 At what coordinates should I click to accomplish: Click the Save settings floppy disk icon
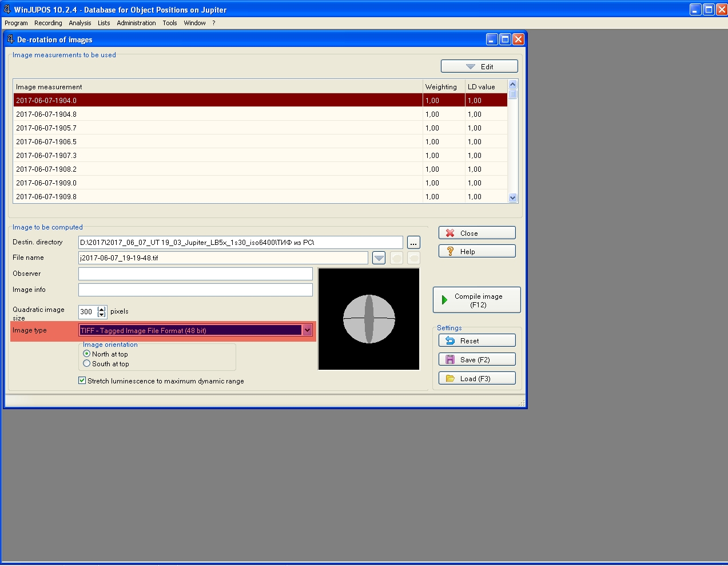point(450,359)
